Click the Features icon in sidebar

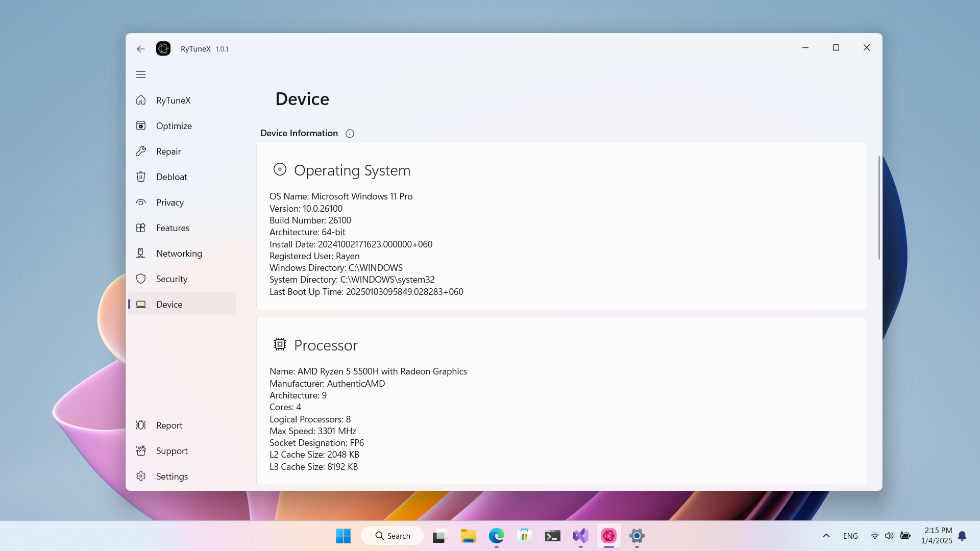[141, 228]
